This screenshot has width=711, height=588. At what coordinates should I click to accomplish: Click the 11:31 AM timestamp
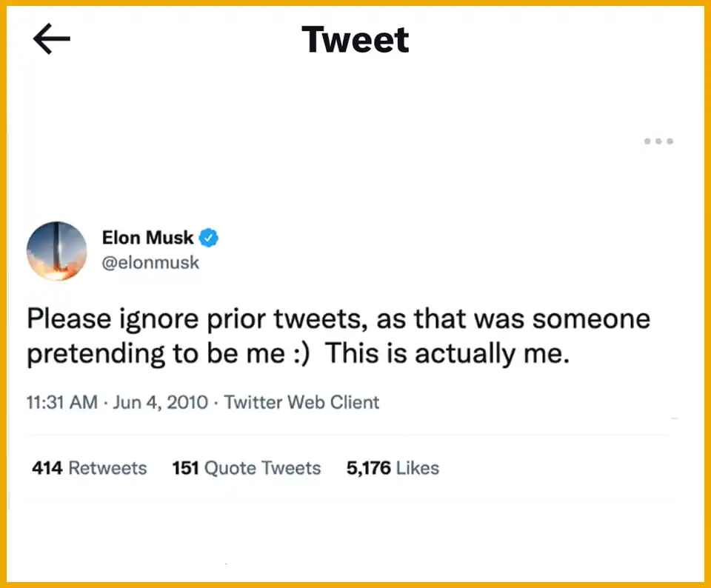pyautogui.click(x=61, y=402)
